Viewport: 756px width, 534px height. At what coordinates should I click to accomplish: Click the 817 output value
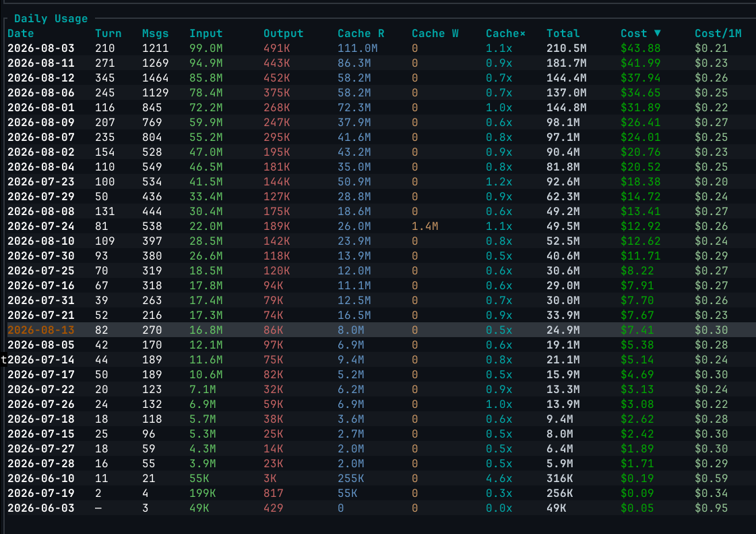click(x=274, y=494)
